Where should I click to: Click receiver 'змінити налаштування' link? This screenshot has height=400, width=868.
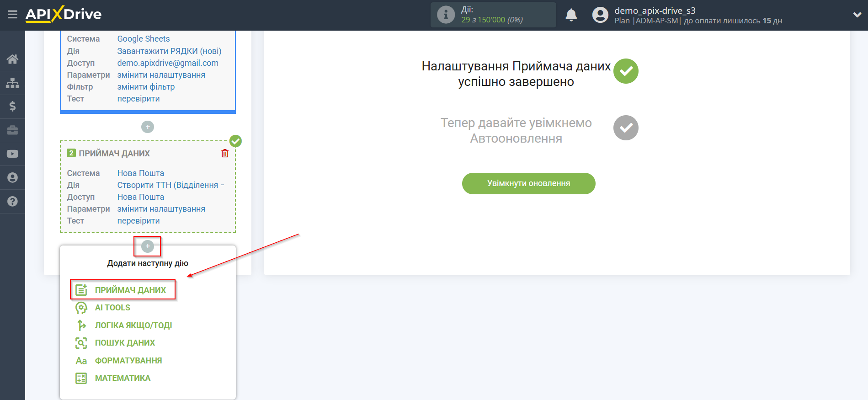(x=161, y=209)
